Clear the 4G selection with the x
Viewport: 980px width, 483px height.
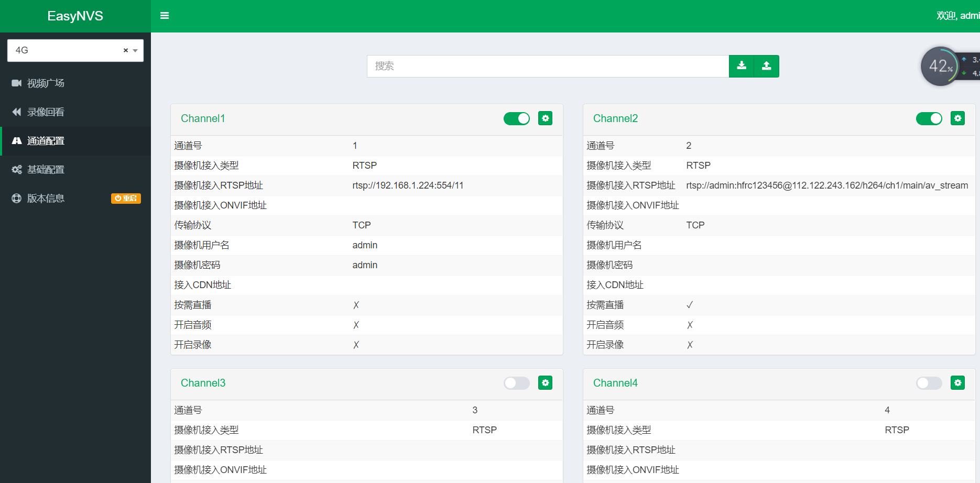126,50
